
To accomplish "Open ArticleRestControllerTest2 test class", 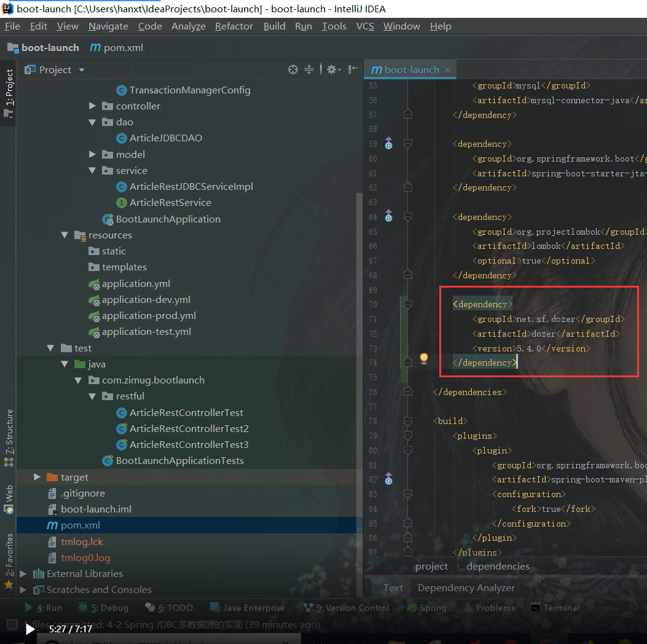I will 182,429.
